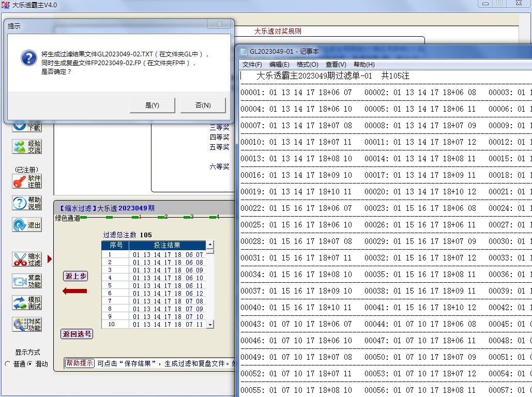Open the 经验交流 experience exchange icon
This screenshot has height=397, width=532.
point(27,147)
